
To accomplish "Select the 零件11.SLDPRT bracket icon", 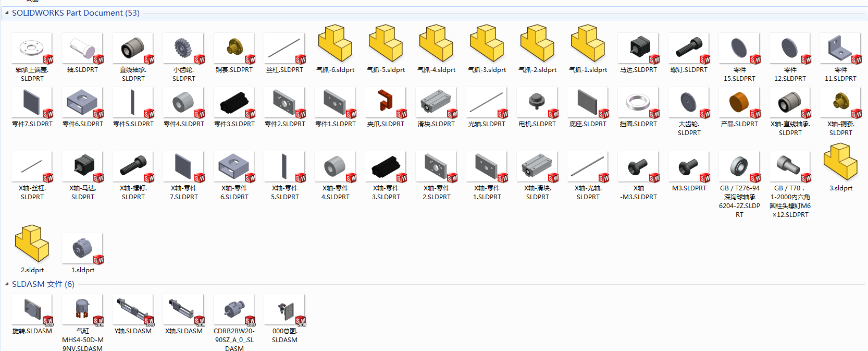I will [x=841, y=49].
